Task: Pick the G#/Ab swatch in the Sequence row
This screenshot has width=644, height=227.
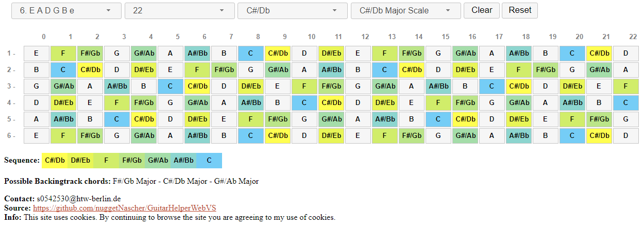Action: 158,161
